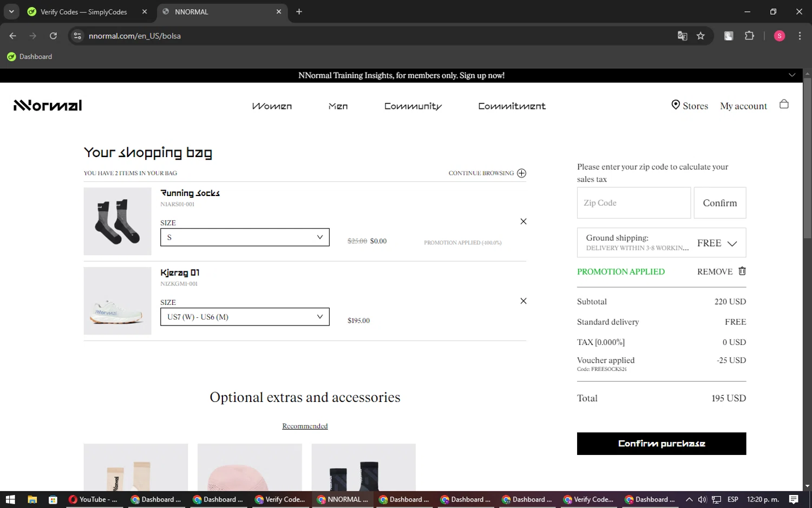812x508 pixels.
Task: Open the Women menu
Action: click(272, 106)
